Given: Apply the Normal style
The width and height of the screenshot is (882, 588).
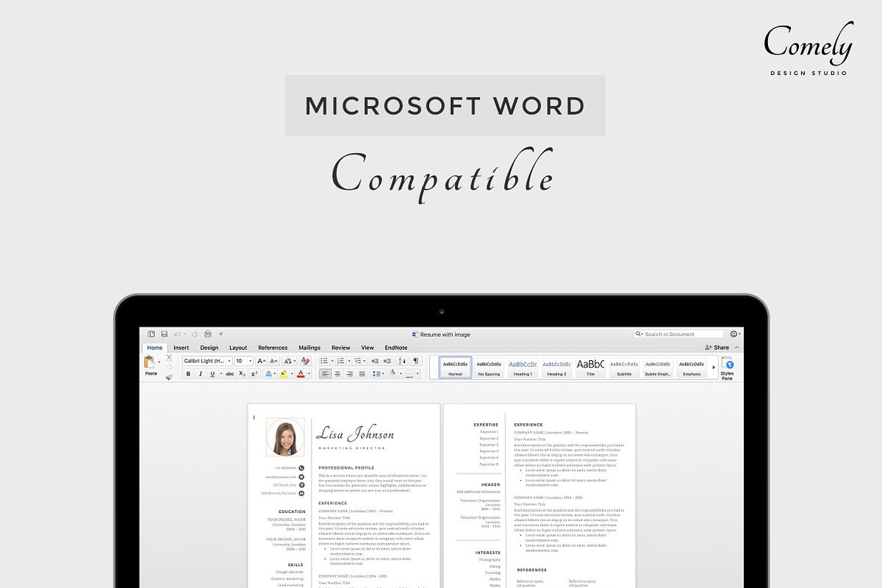Looking at the screenshot, I should pyautogui.click(x=455, y=367).
